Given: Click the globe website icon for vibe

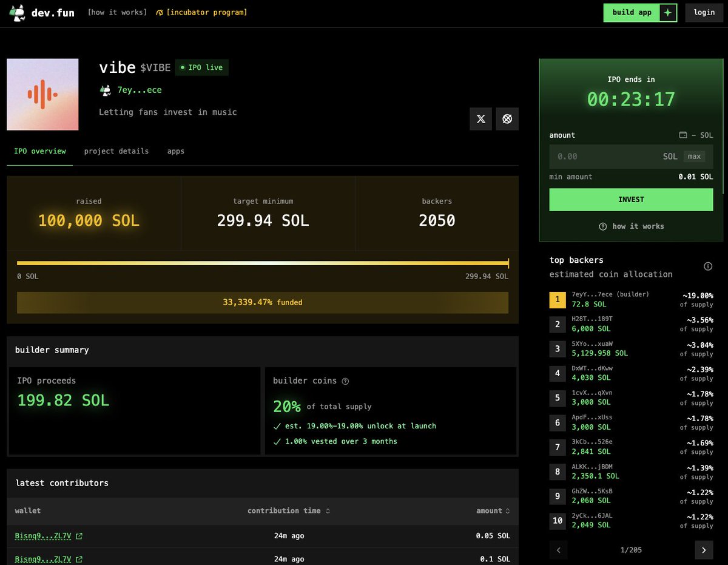Looking at the screenshot, I should click(507, 119).
